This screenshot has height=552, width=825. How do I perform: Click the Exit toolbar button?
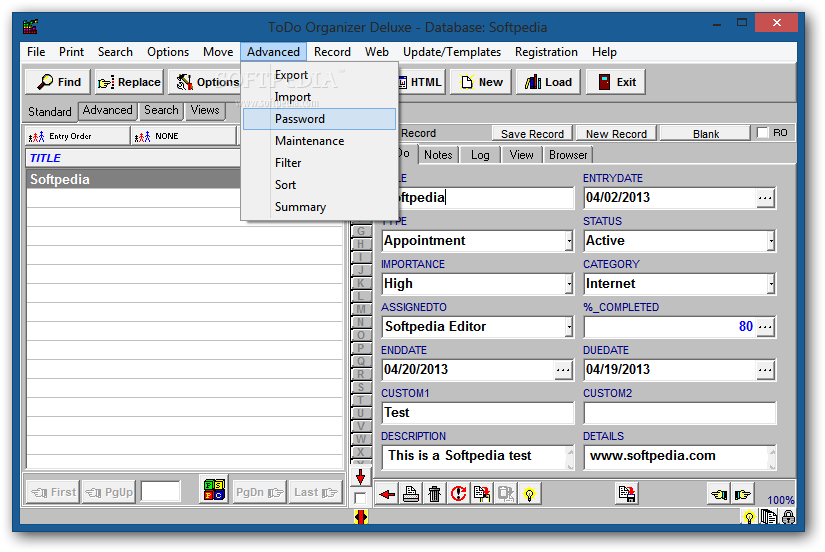[616, 82]
